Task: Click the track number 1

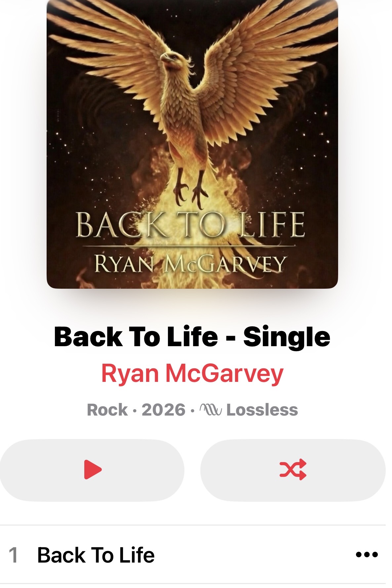Action: pyautogui.click(x=13, y=555)
